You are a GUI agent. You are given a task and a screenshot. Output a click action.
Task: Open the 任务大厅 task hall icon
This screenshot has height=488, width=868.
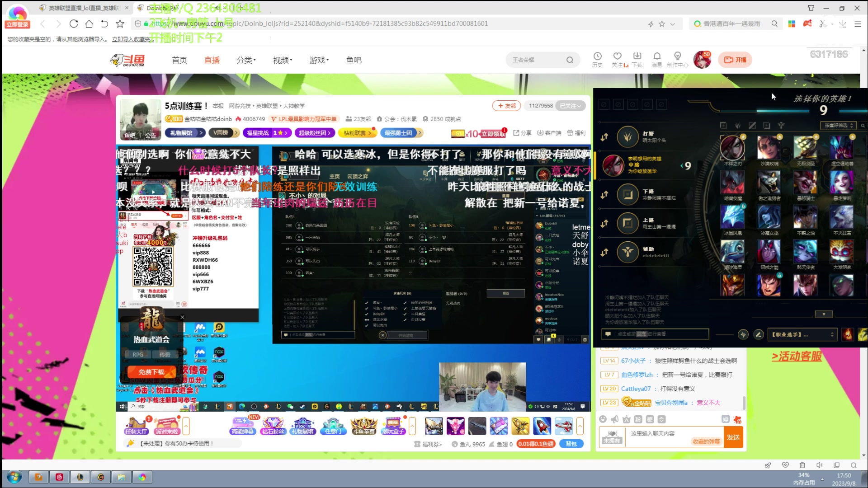136,426
